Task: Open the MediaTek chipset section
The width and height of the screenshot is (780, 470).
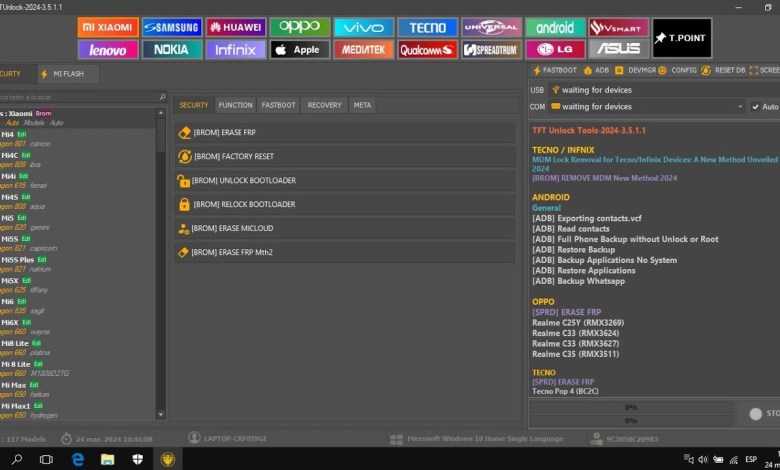Action: (x=364, y=50)
